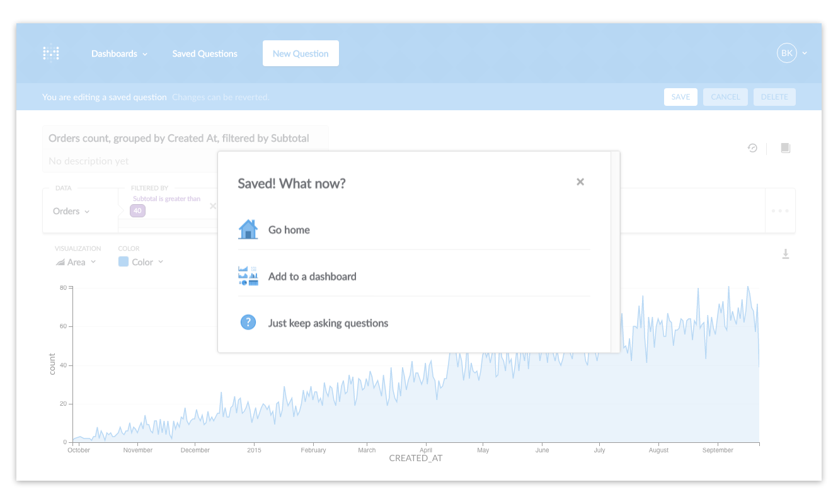Click the Metabase logo icon
This screenshot has height=504, width=838.
(x=51, y=54)
